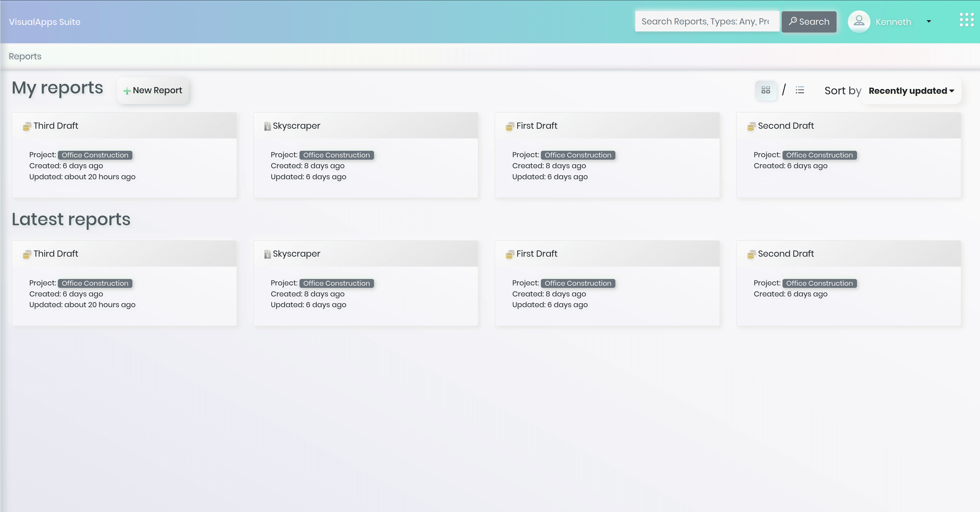
Task: Click Kenneth's user avatar icon
Action: coord(859,21)
